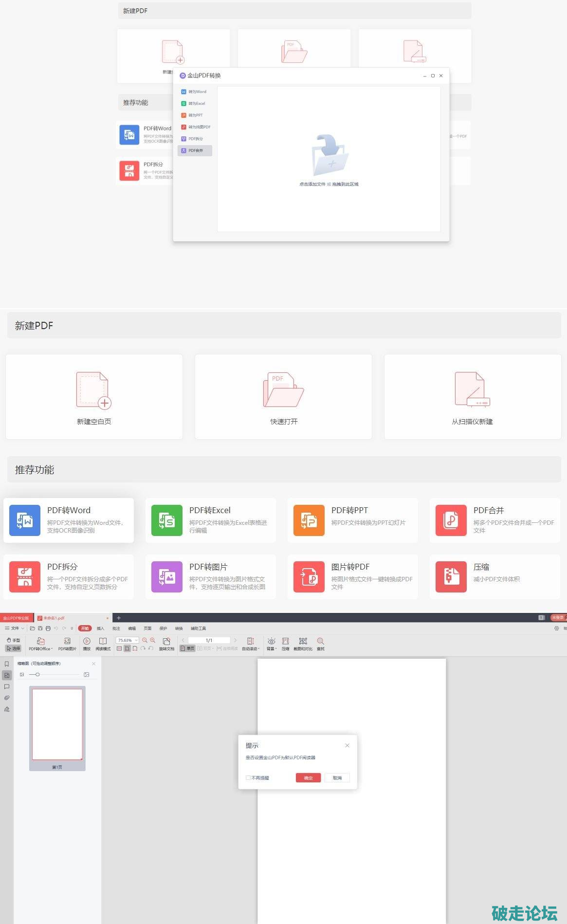567x924 pixels.
Task: Select 转为Excel in conversion sidebar
Action: tap(195, 104)
